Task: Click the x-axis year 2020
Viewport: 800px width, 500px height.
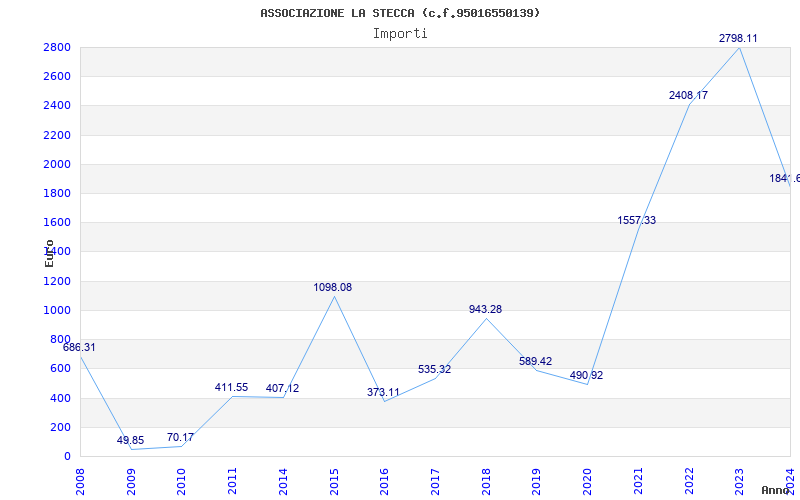Action: point(588,482)
